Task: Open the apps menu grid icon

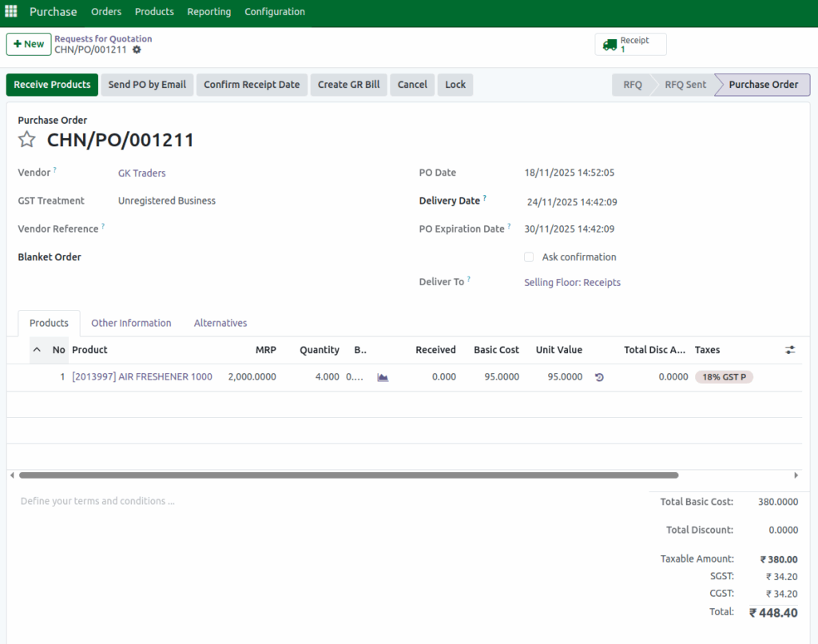Action: [10, 11]
